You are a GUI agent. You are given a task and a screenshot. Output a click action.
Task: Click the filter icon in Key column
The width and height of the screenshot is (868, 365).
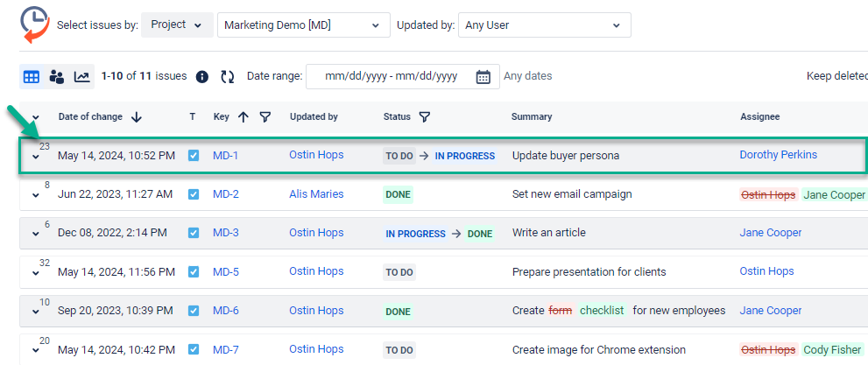click(x=265, y=117)
